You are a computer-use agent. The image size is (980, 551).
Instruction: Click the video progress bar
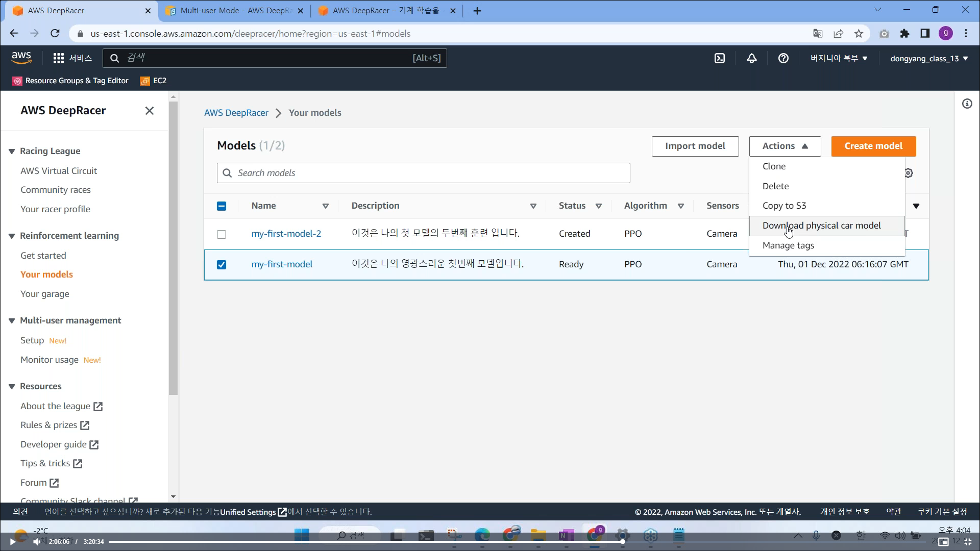pos(357,541)
